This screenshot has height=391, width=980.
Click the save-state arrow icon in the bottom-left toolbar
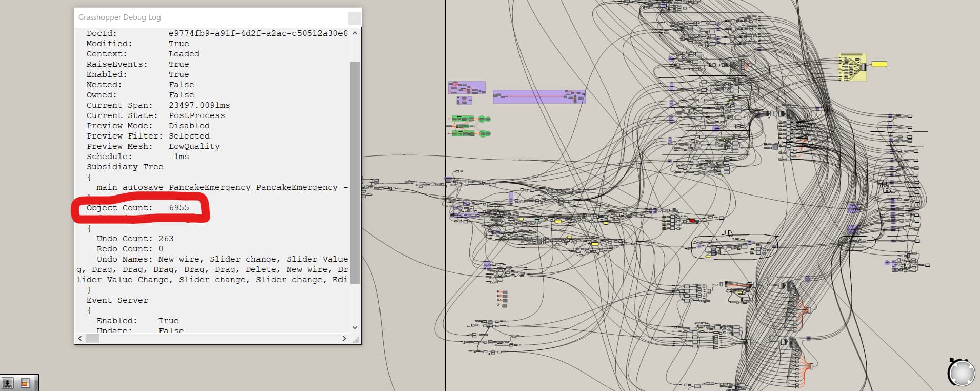[8, 383]
